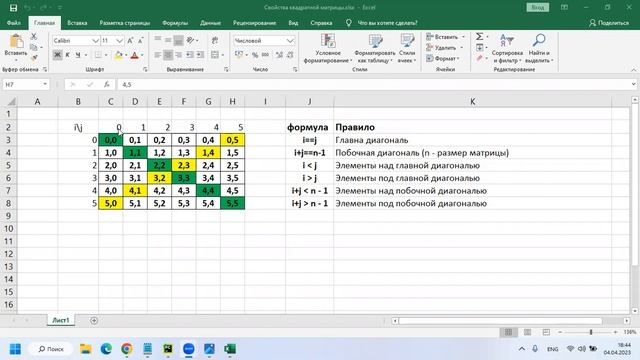
Task: Click the Стили ячеек icon
Action: coord(407,41)
